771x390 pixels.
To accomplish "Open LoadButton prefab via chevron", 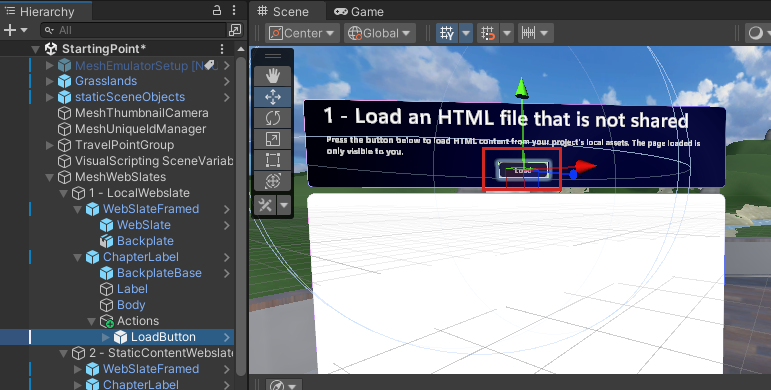I will (x=227, y=337).
